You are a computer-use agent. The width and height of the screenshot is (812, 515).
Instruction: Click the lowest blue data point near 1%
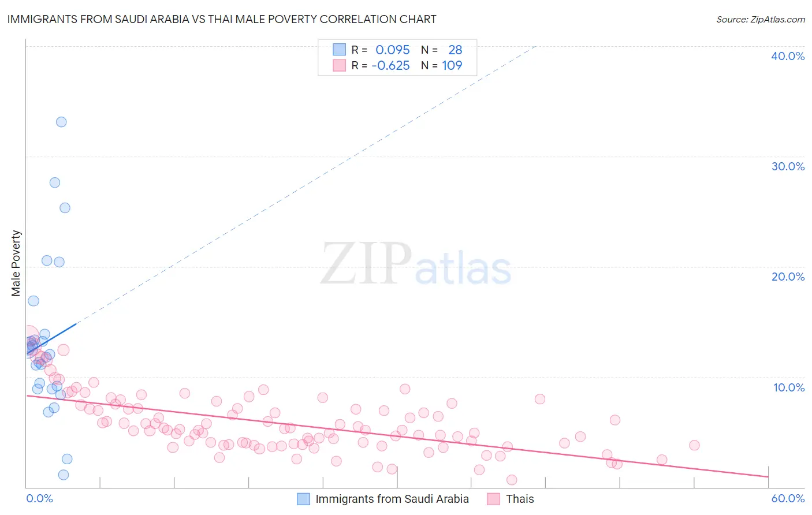(64, 475)
